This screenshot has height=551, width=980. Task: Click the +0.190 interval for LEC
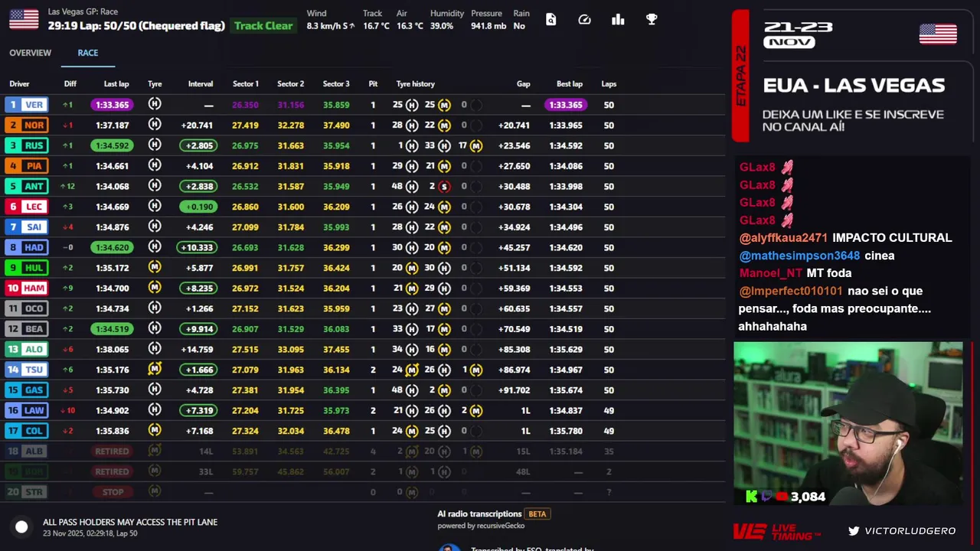[198, 207]
